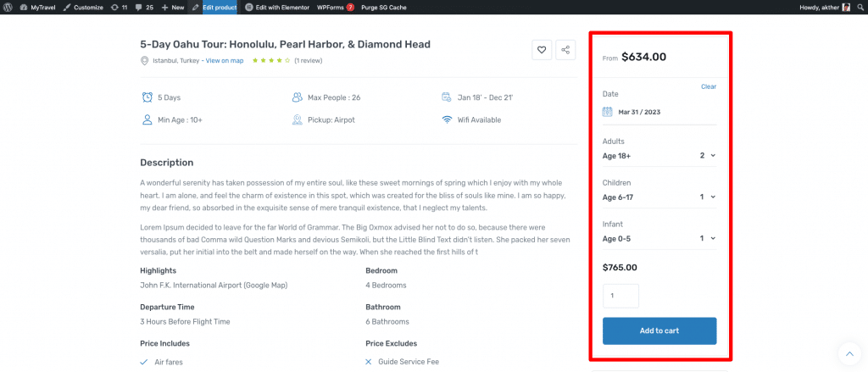This screenshot has height=372, width=868.
Task: Click the calendar icon beside Mar 31 / 2023
Action: [x=607, y=112]
